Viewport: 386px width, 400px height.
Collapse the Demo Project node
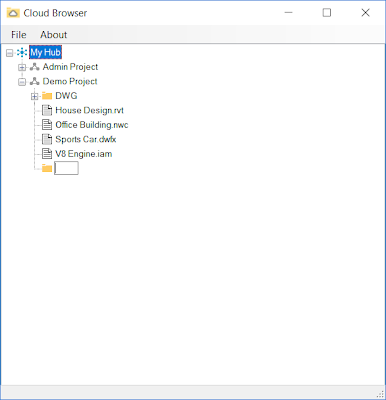pos(22,82)
